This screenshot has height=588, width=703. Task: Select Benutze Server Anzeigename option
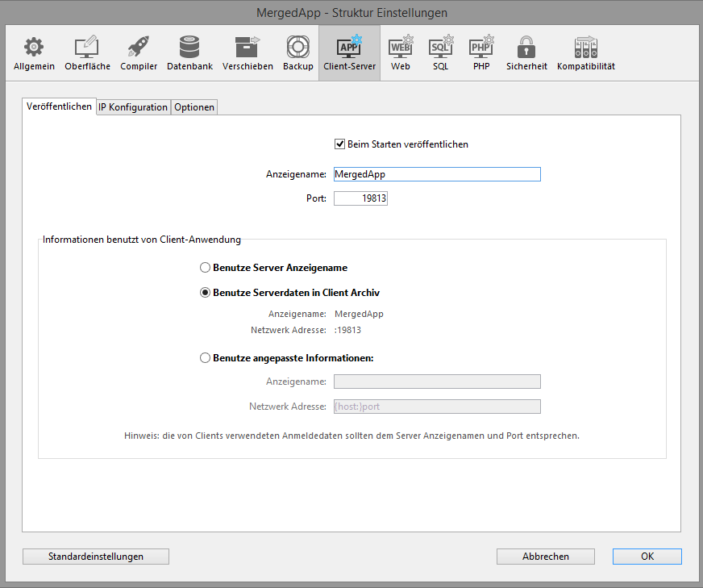pos(206,267)
